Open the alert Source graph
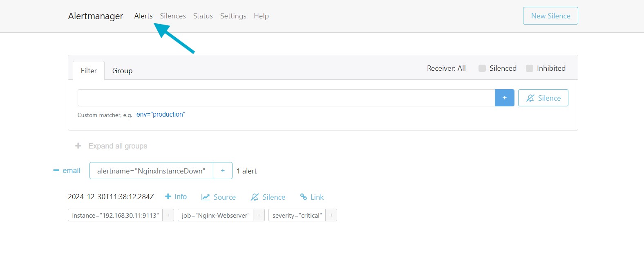Image resolution: width=644 pixels, height=268 pixels. [x=219, y=197]
